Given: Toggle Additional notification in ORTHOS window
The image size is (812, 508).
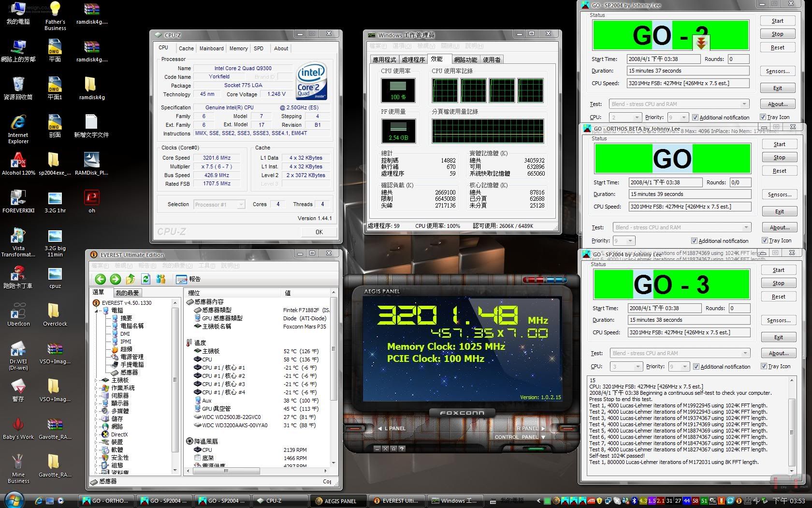Looking at the screenshot, I should 694,240.
